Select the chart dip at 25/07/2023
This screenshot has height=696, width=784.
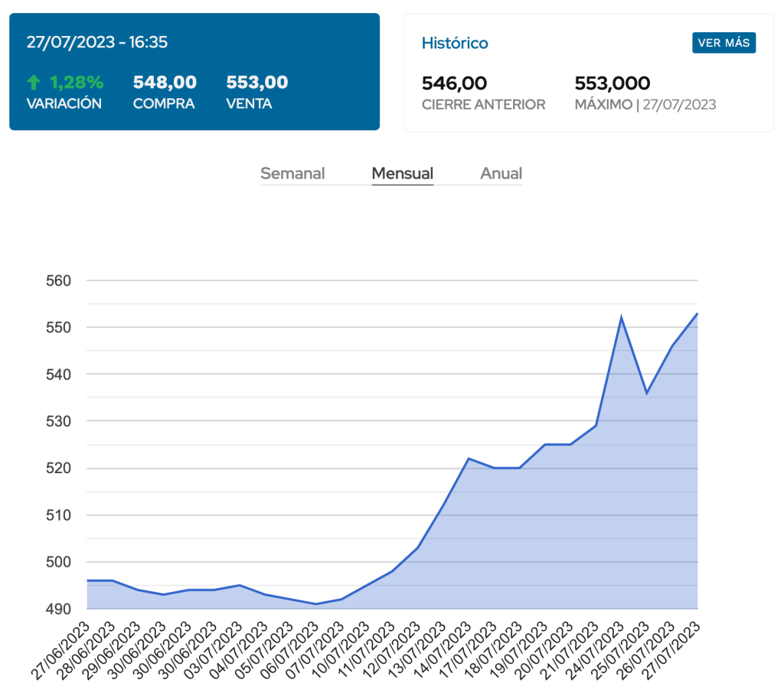click(x=647, y=393)
